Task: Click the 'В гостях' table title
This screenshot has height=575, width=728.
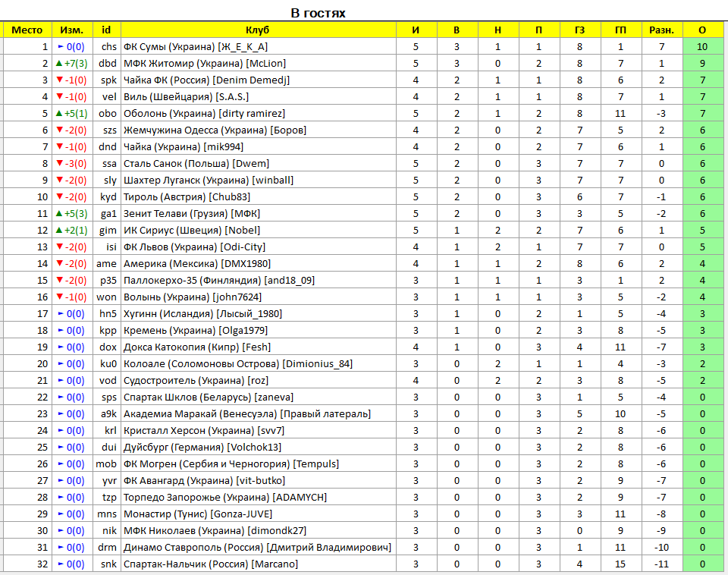Action: pos(318,13)
